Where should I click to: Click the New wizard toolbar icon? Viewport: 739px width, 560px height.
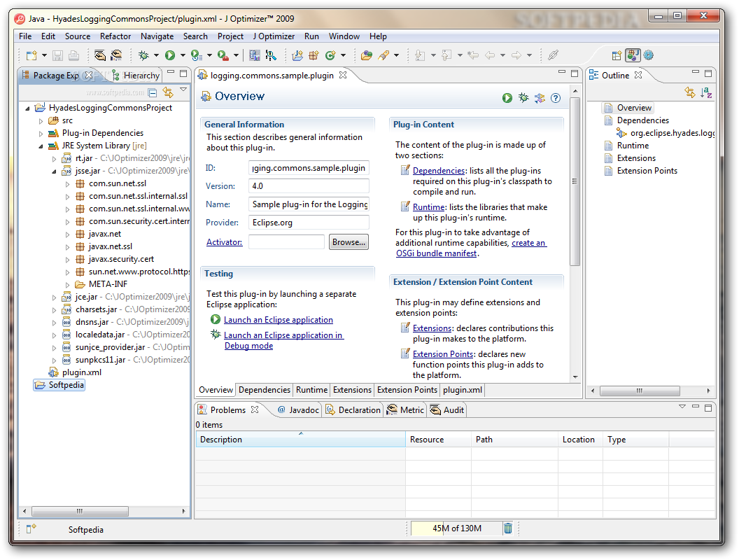[31, 55]
